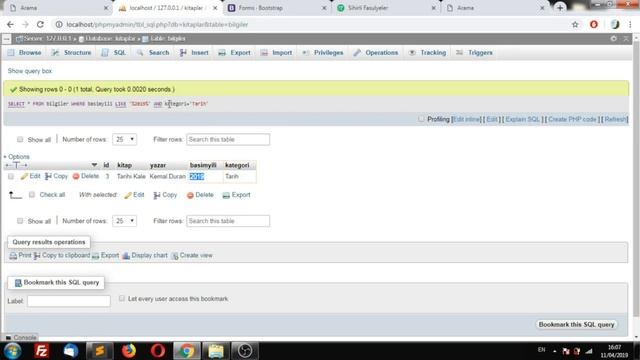Expand the Console panel
Image resolution: width=640 pixels, height=360 pixels.
tap(21, 338)
